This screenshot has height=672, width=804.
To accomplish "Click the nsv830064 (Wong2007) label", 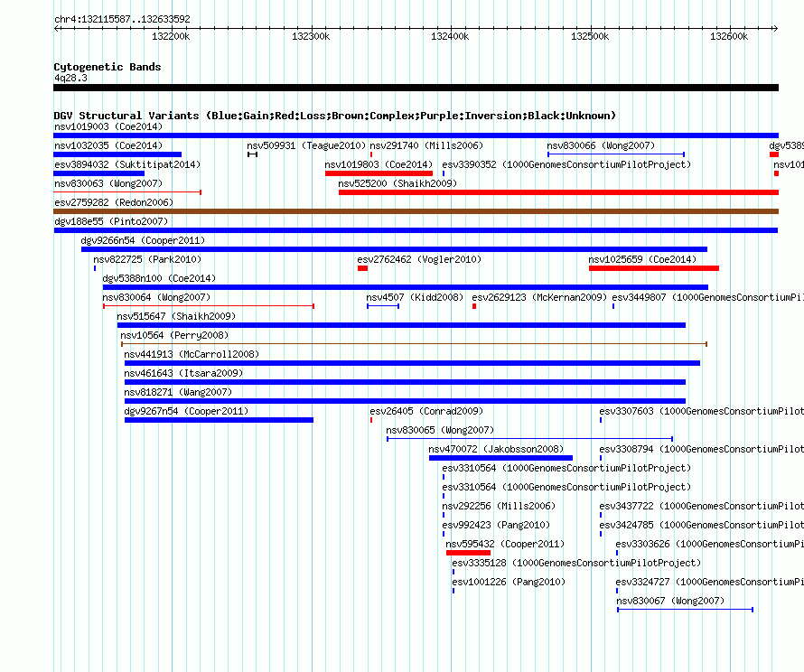I will [x=156, y=297].
